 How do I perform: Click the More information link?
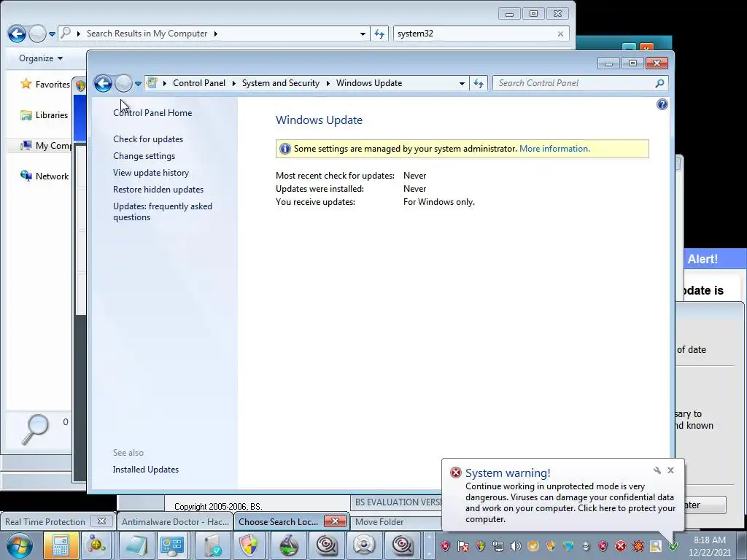point(554,149)
